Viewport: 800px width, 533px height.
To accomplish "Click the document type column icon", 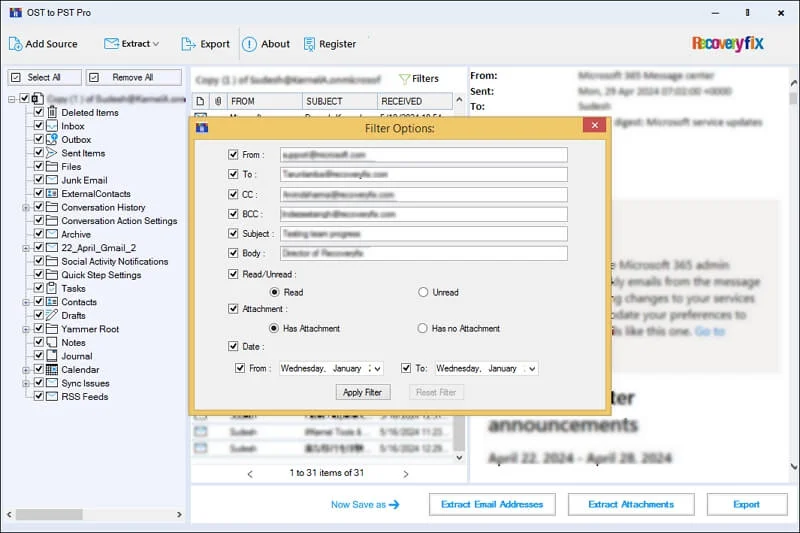I will (201, 101).
